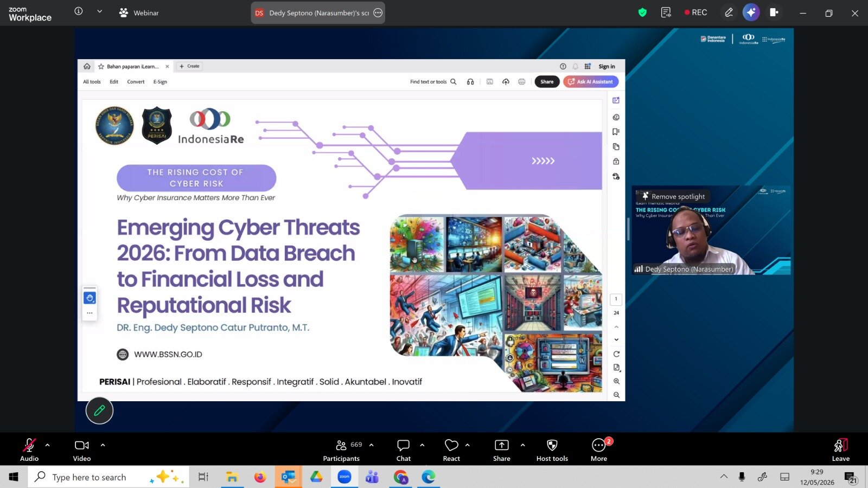Click Sign in in Acrobat
This screenshot has width=868, height=488.
click(607, 67)
